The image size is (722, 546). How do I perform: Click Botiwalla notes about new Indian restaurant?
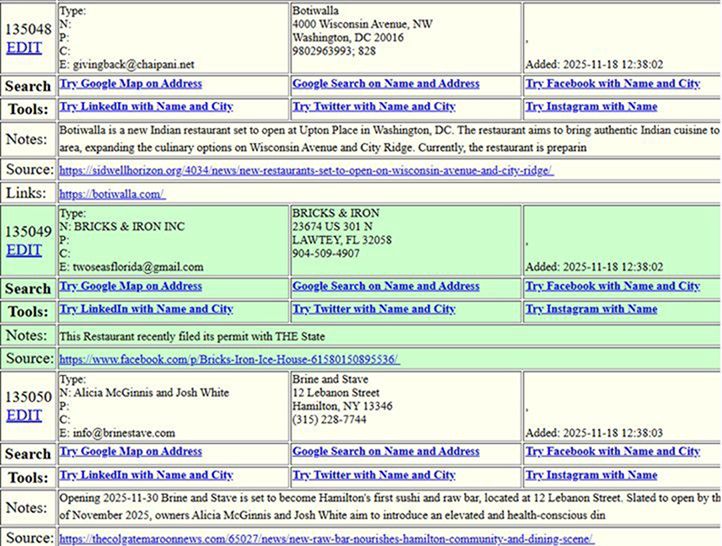click(390, 139)
